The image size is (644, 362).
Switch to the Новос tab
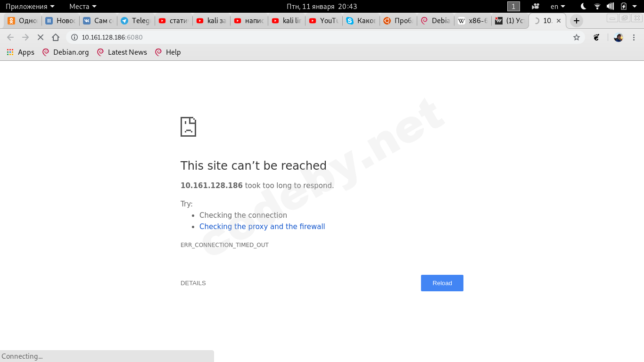click(60, 21)
